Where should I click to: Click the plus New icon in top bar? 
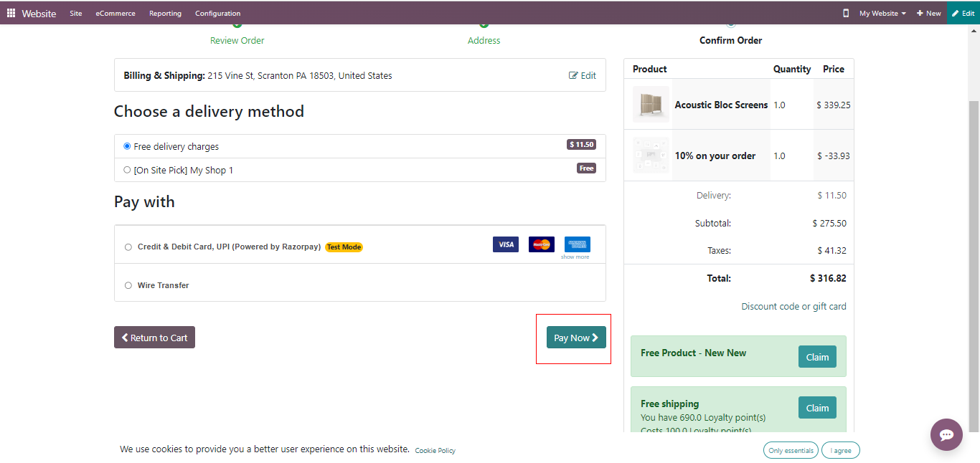[x=920, y=13]
